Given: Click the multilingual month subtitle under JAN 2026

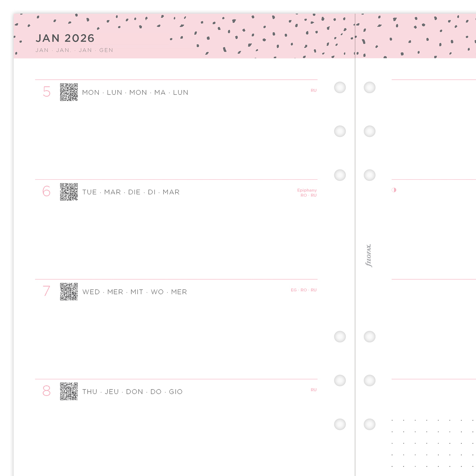Looking at the screenshot, I should (x=74, y=50).
